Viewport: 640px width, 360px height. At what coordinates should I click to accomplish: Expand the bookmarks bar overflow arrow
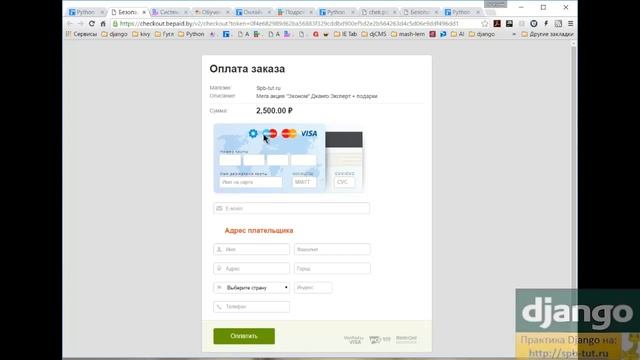(x=514, y=34)
